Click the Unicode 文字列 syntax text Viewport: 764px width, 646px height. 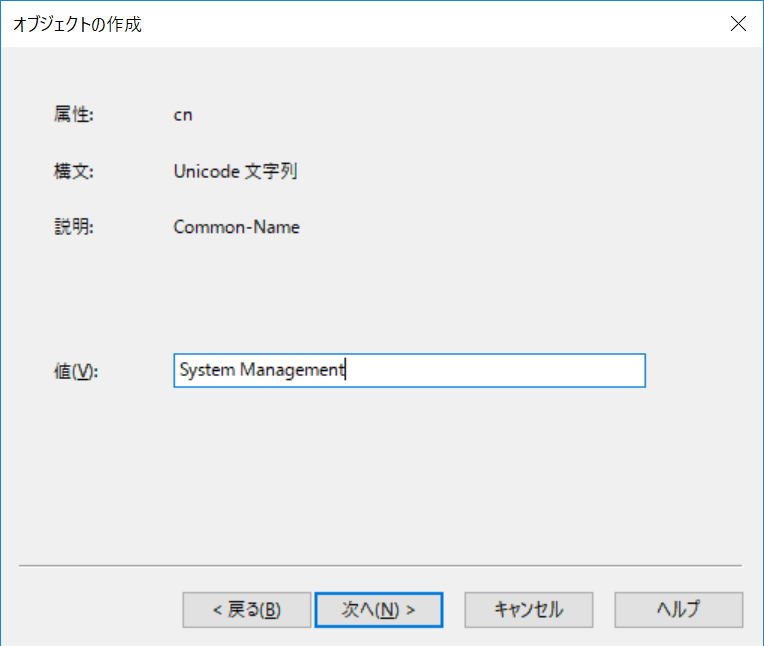(235, 171)
